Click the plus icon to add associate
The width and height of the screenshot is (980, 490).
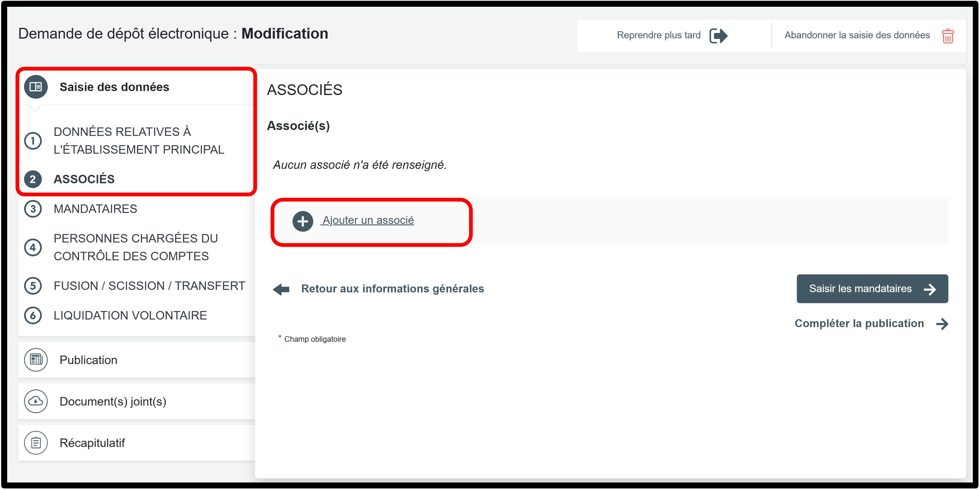point(303,221)
